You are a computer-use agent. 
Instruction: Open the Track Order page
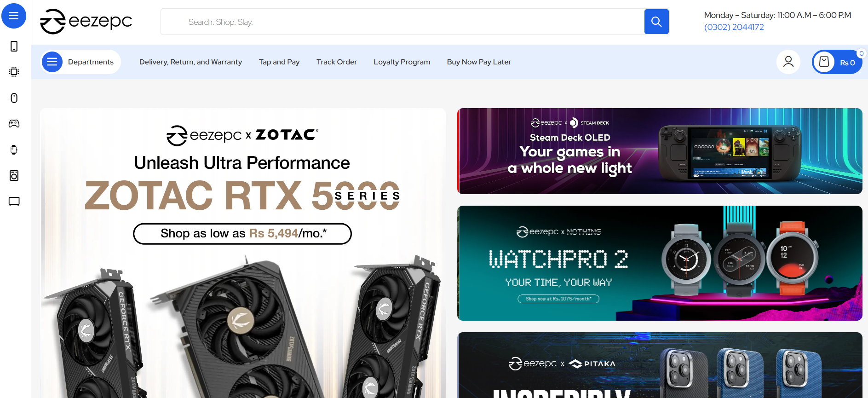pos(337,62)
